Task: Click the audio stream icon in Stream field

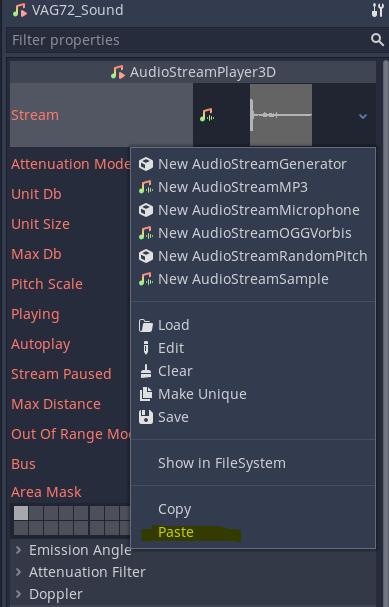Action: pyautogui.click(x=207, y=115)
